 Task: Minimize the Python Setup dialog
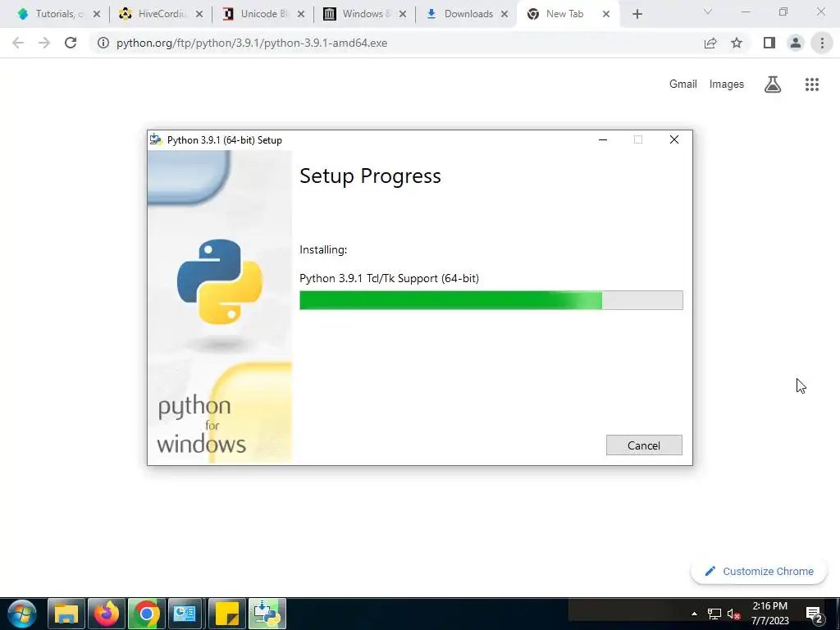603,139
